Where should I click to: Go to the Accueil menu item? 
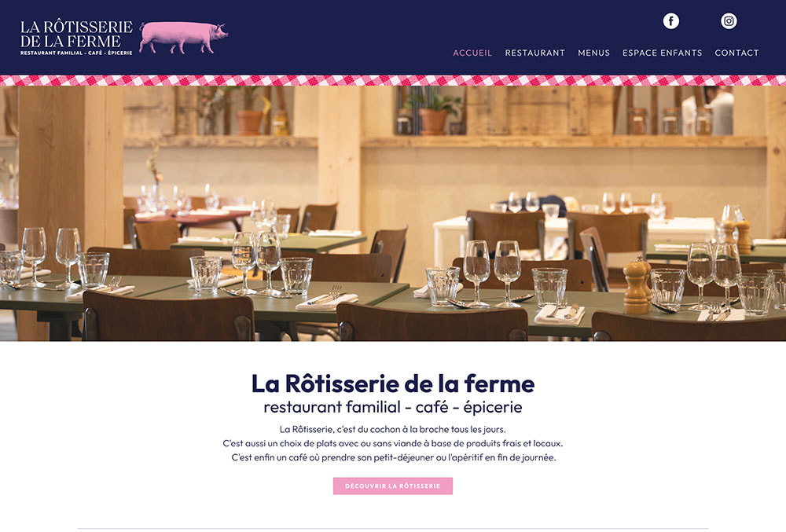(x=472, y=53)
